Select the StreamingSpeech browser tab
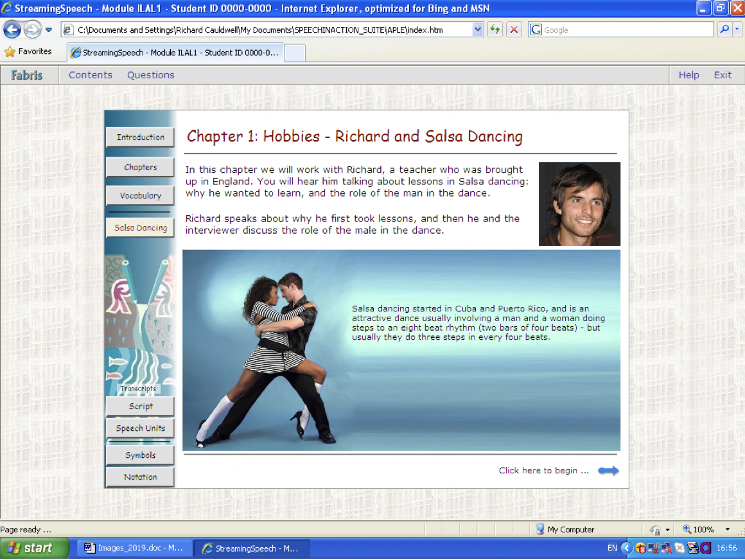Viewport: 745px width, 560px height. click(175, 53)
